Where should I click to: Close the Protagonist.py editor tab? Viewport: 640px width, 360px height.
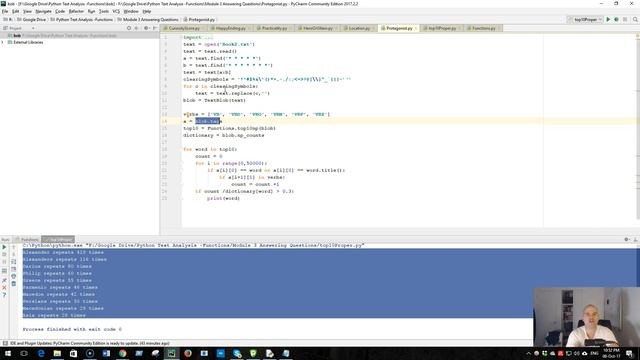(x=416, y=28)
